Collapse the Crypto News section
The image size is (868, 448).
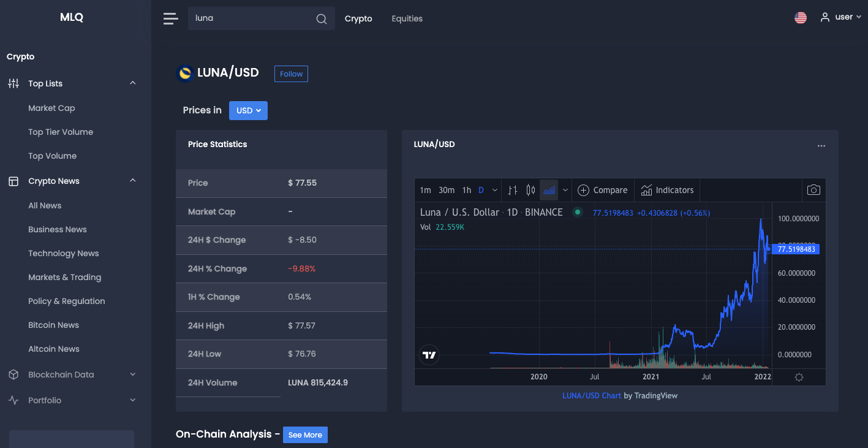click(133, 181)
